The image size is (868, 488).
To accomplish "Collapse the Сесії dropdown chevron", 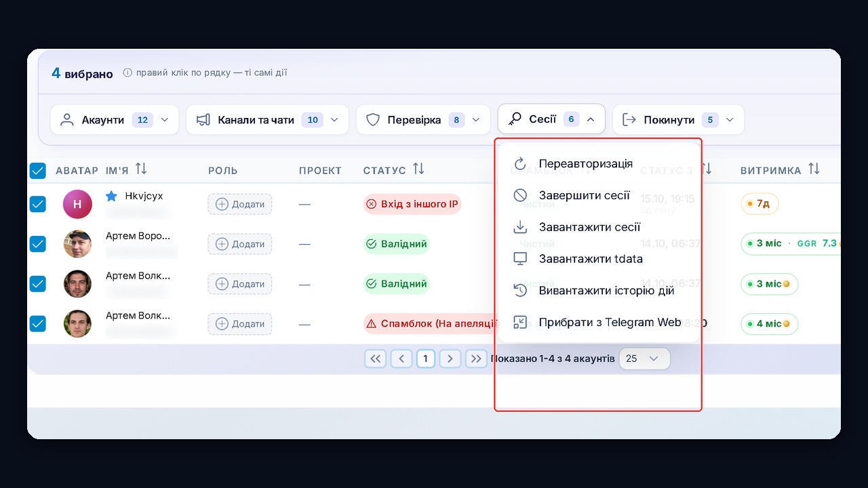I will point(591,120).
